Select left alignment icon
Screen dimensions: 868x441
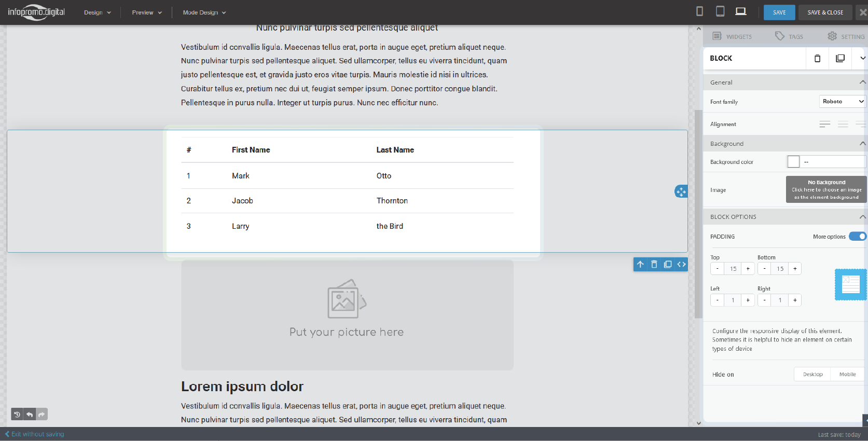[x=825, y=124]
